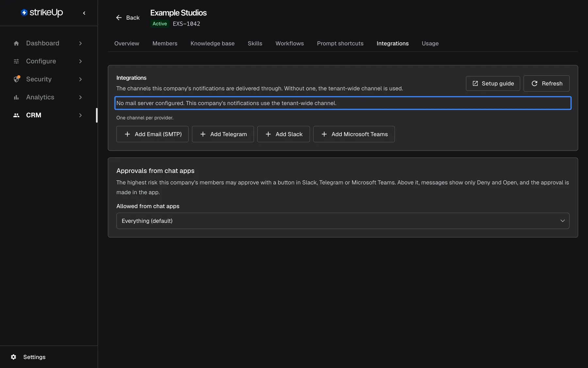Select the Integrations tab
Viewport: 588px width, 368px height.
pos(393,44)
